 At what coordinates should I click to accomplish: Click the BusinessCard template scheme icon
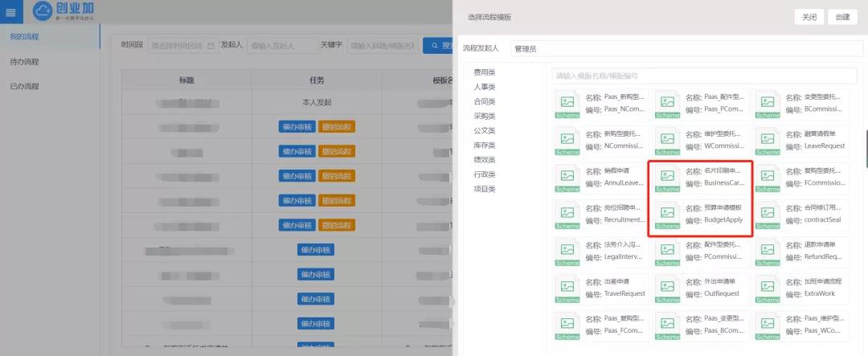668,178
